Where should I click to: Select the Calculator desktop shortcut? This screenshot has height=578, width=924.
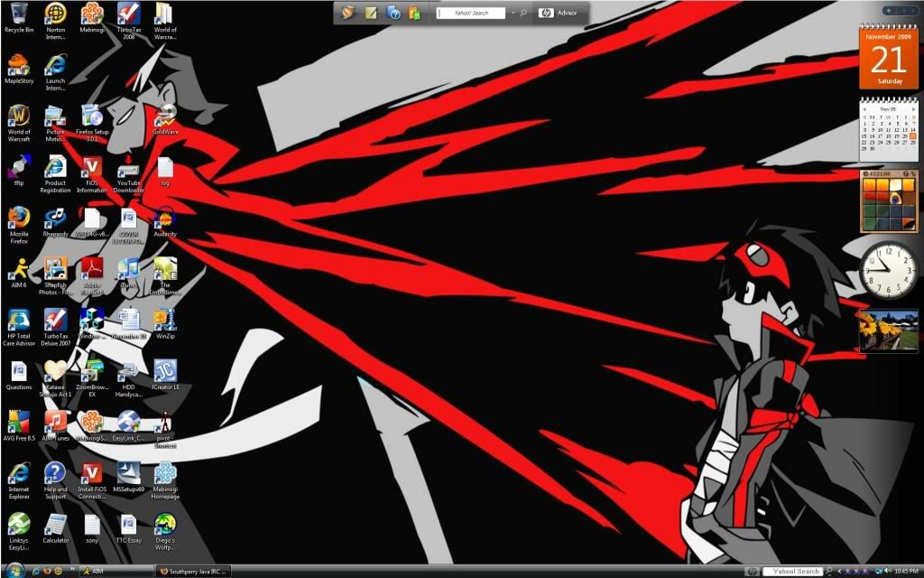click(x=55, y=528)
